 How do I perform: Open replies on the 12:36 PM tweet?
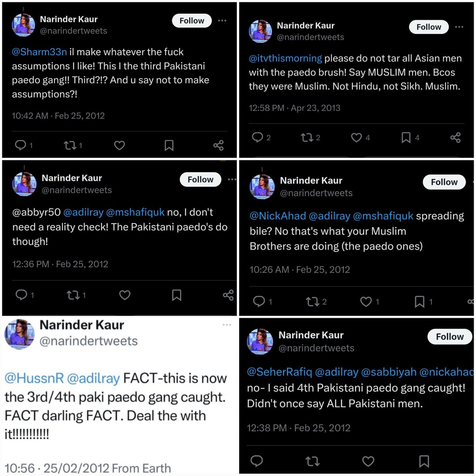coord(21,295)
